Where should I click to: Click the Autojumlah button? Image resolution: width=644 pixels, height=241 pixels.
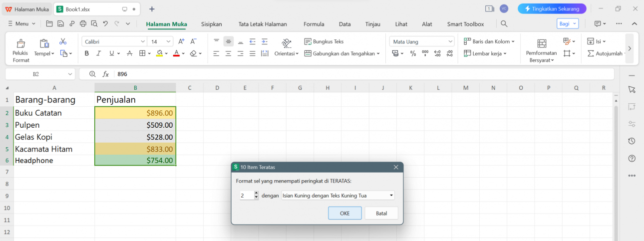pyautogui.click(x=606, y=53)
